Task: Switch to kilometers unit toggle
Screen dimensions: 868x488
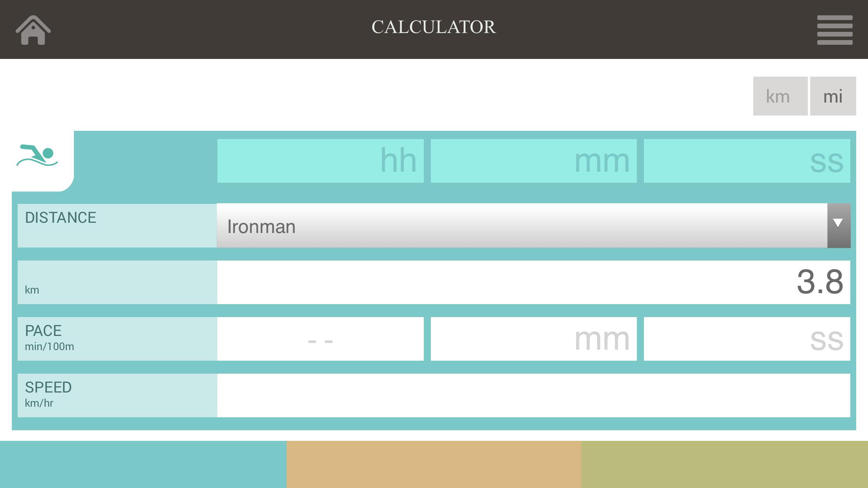Action: tap(778, 96)
